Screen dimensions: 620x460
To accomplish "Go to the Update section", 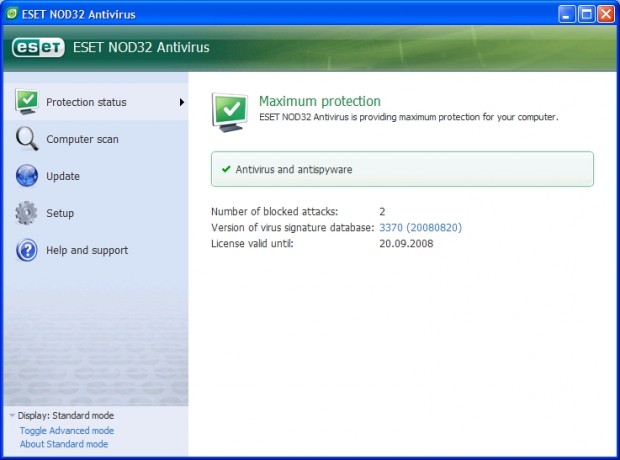I will tap(96, 176).
